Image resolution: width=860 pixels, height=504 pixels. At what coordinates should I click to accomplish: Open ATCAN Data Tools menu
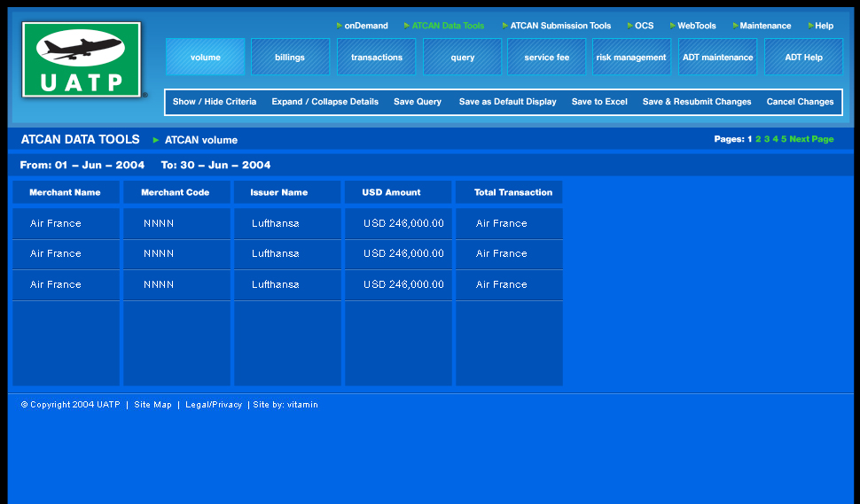pos(448,26)
